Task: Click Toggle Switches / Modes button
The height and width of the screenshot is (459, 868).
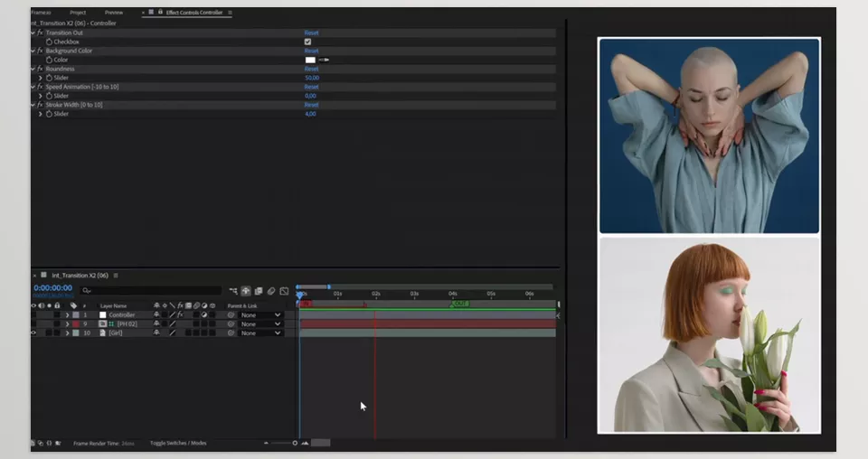Action: pos(178,443)
